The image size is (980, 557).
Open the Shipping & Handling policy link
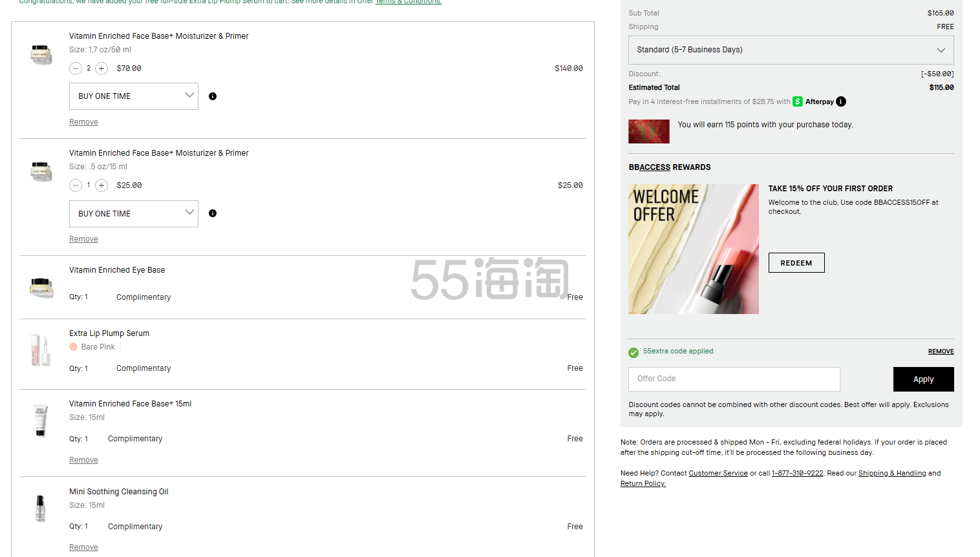point(892,474)
